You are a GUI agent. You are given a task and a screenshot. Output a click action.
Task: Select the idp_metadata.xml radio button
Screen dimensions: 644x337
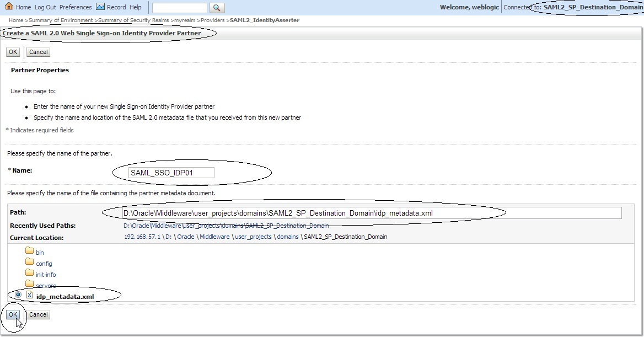pyautogui.click(x=18, y=295)
